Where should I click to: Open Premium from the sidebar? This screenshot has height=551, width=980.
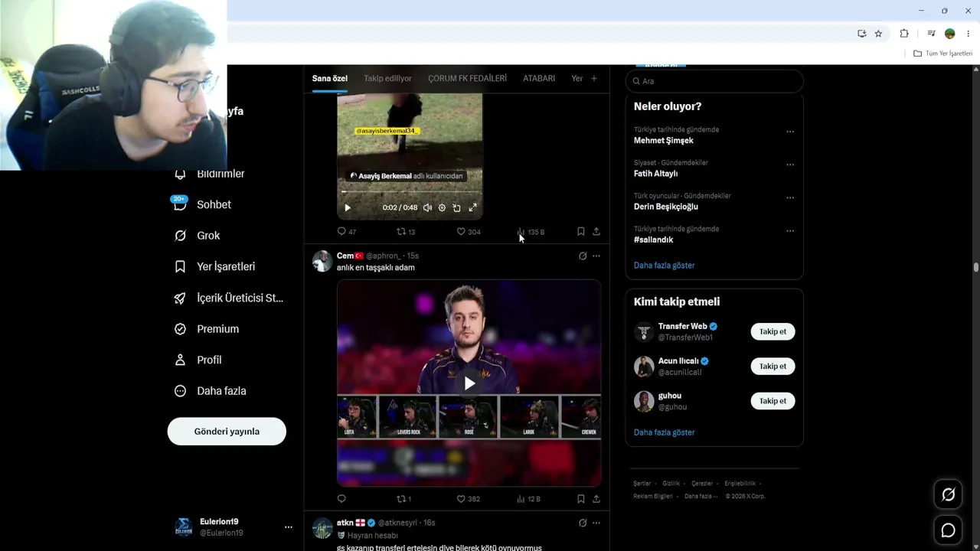[207, 329]
